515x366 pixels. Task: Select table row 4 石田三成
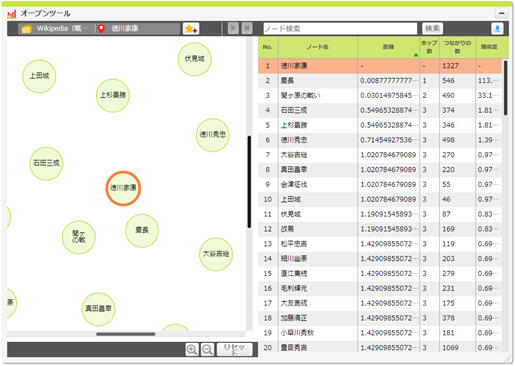(x=380, y=110)
